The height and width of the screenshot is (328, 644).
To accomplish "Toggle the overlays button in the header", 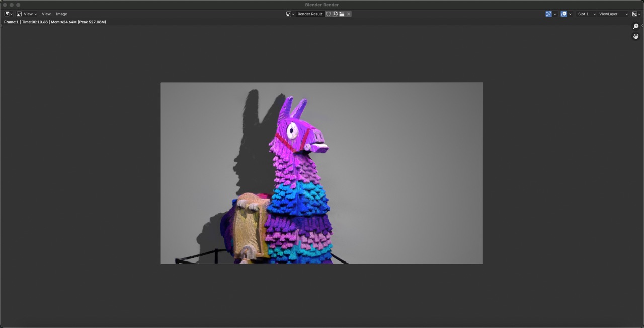I will coord(563,14).
